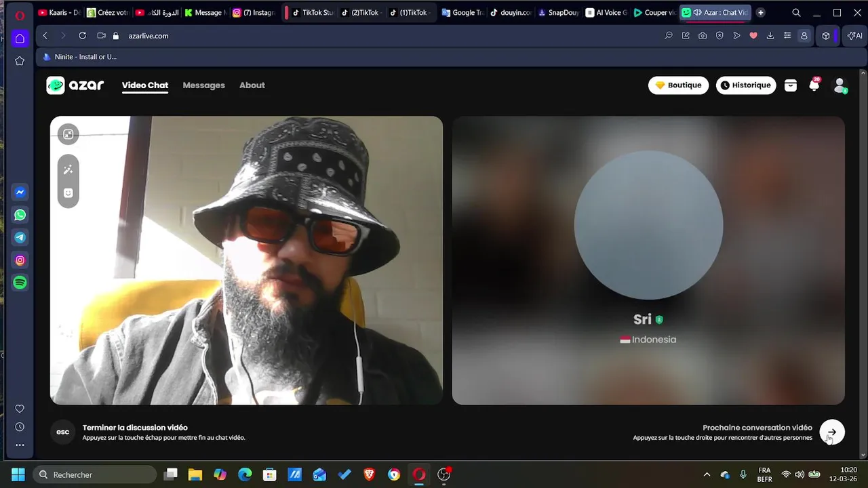Open Messenger in Opera sidebar
Screen dimensions: 868x488
coord(20,192)
